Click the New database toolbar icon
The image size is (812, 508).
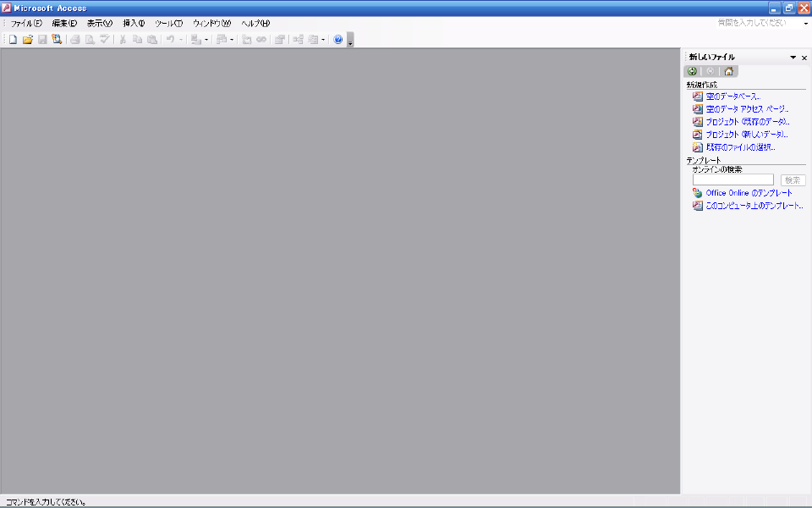click(13, 40)
